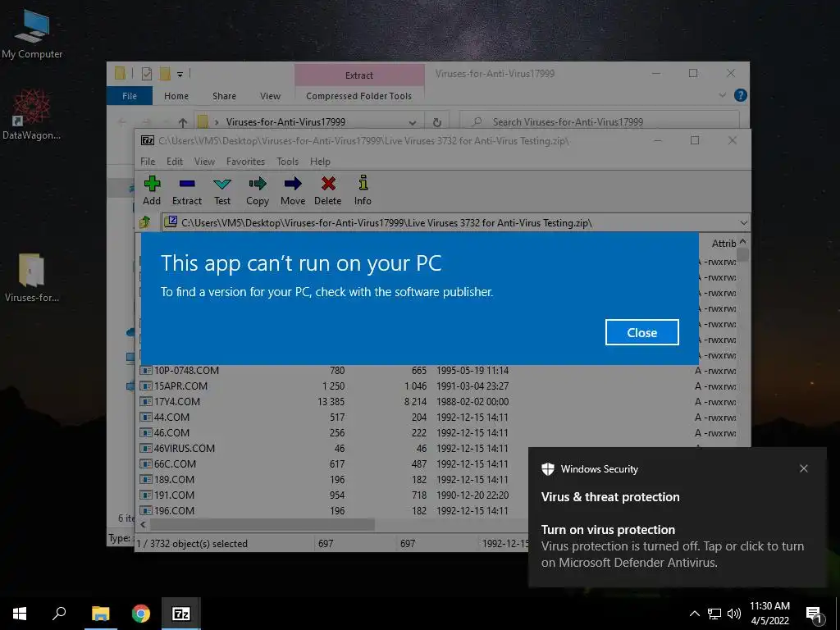Expand Explorer address bar history dropdown
Image resolution: width=840 pixels, height=630 pixels.
412,122
